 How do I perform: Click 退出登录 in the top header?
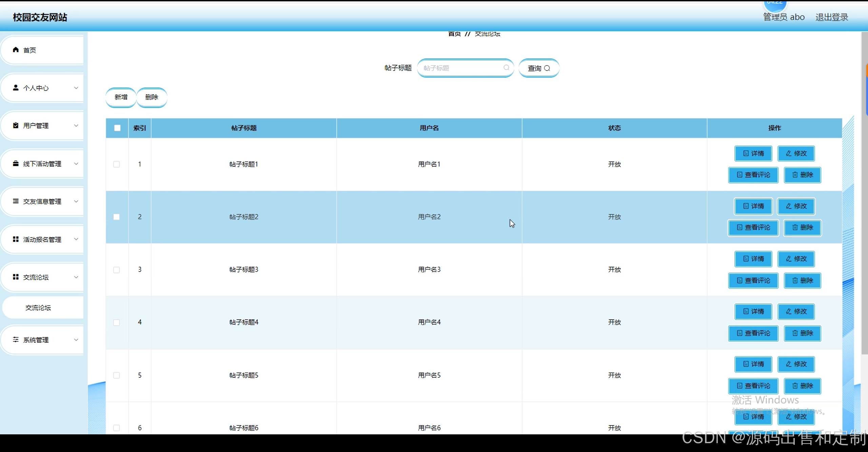tap(831, 17)
